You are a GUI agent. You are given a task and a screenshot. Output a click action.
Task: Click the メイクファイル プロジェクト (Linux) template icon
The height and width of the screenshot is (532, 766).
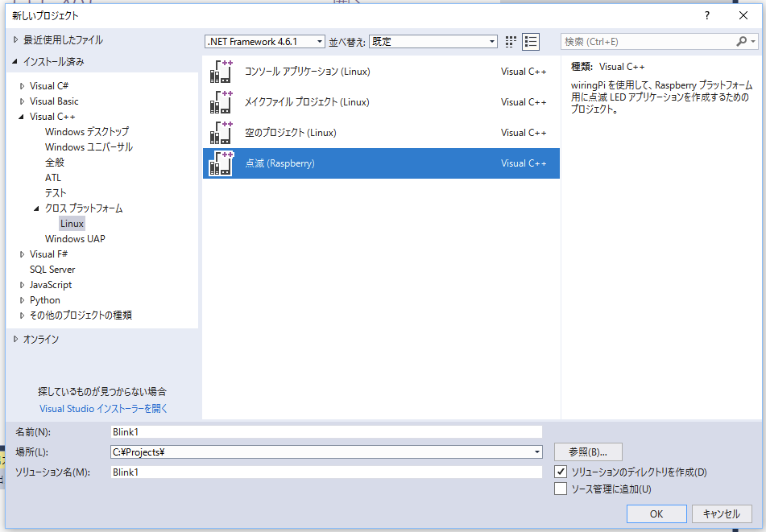tap(221, 102)
